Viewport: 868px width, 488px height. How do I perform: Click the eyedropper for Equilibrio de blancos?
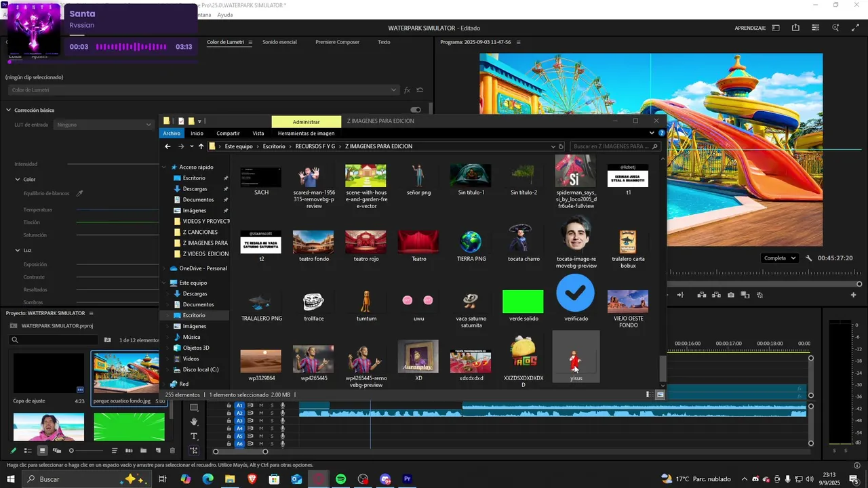[x=79, y=193]
